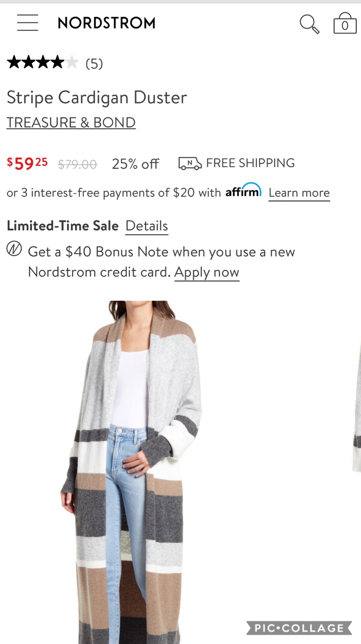Screen dimensions: 361x644
Task: Tap the cardigan product photo
Action: 132,465
